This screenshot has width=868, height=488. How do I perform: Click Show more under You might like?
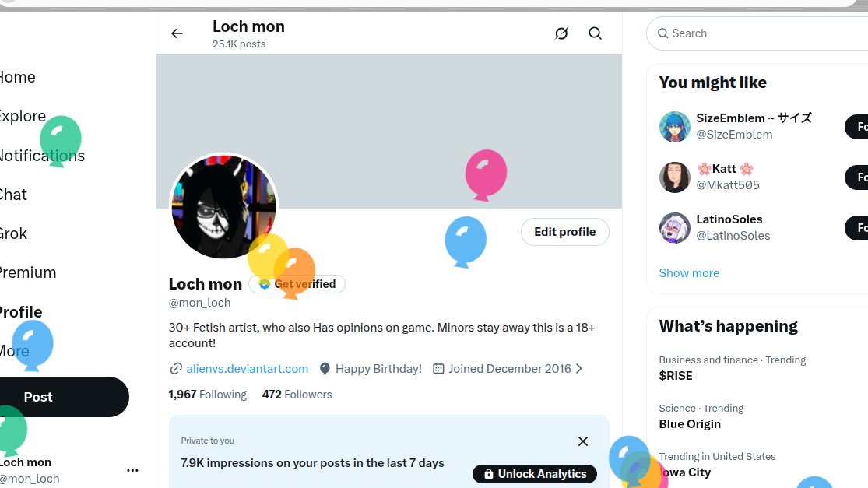tap(689, 273)
